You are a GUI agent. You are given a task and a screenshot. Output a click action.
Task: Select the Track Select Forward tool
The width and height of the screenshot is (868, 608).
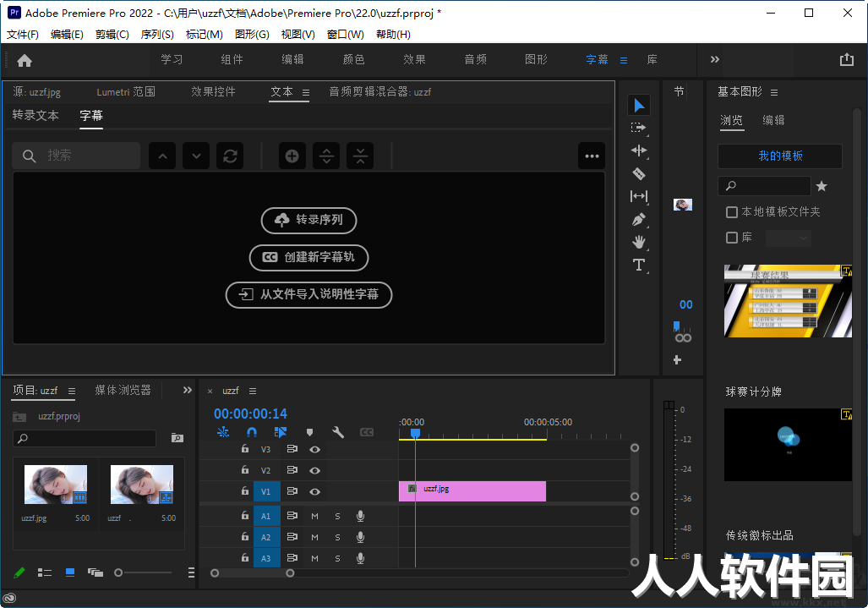[x=639, y=128]
